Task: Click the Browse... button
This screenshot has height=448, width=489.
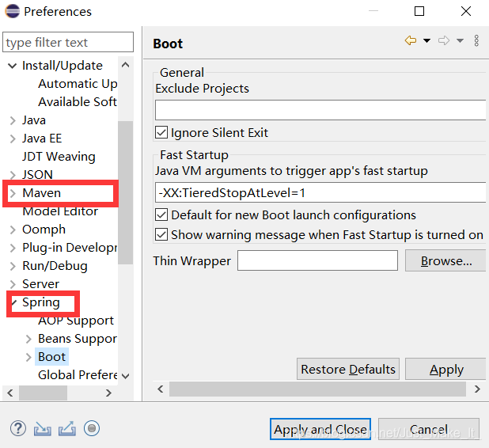Action: [x=445, y=260]
